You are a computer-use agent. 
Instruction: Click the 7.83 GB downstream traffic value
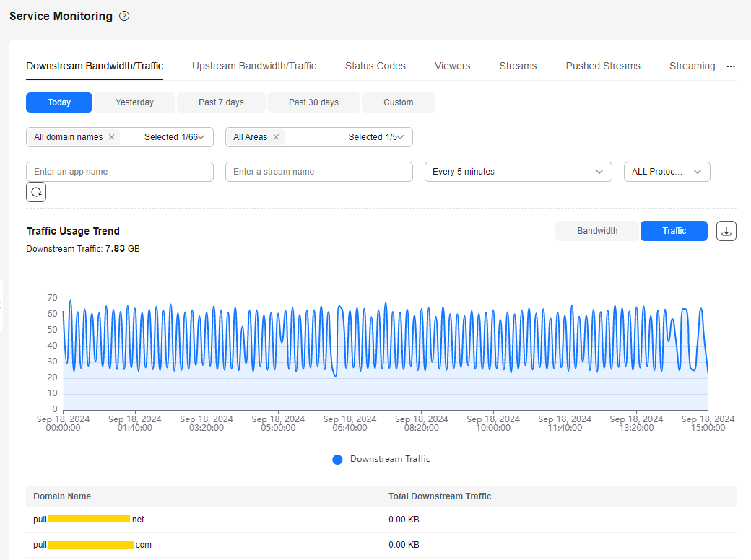pyautogui.click(x=123, y=248)
